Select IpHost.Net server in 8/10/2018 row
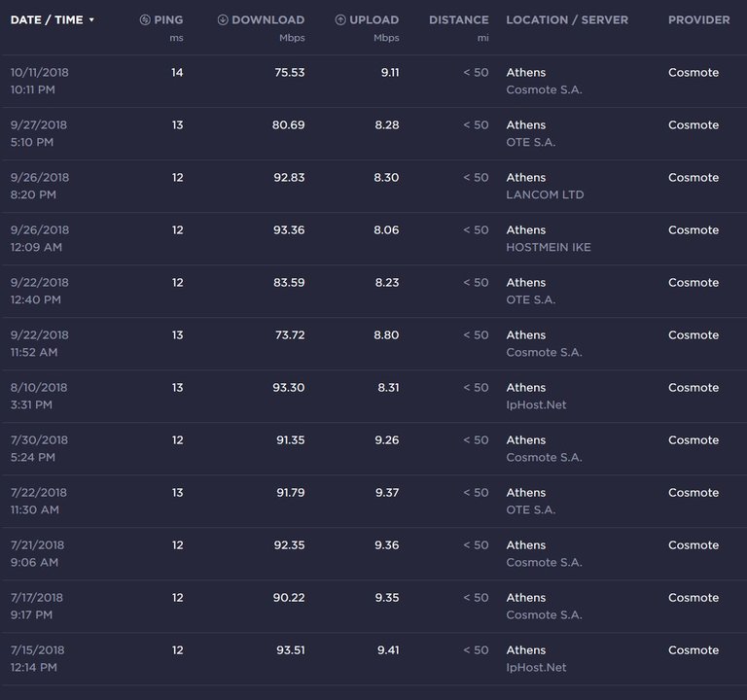The image size is (747, 700). [x=536, y=404]
